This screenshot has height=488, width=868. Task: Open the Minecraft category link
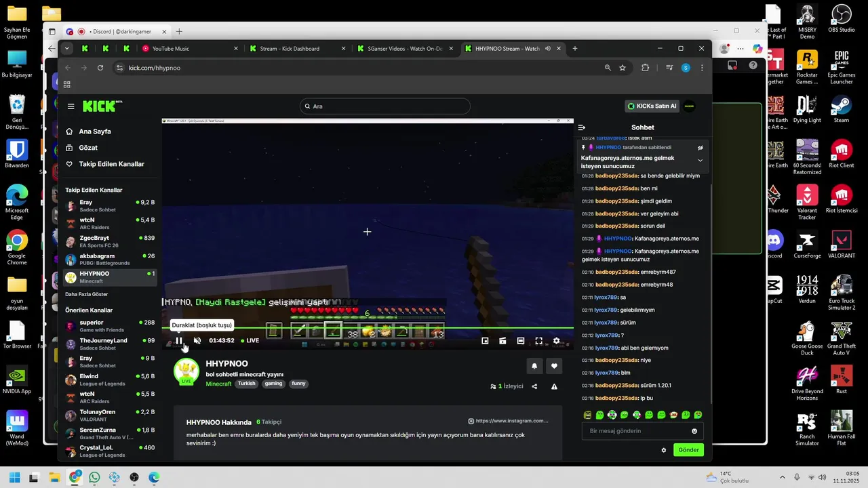(218, 384)
